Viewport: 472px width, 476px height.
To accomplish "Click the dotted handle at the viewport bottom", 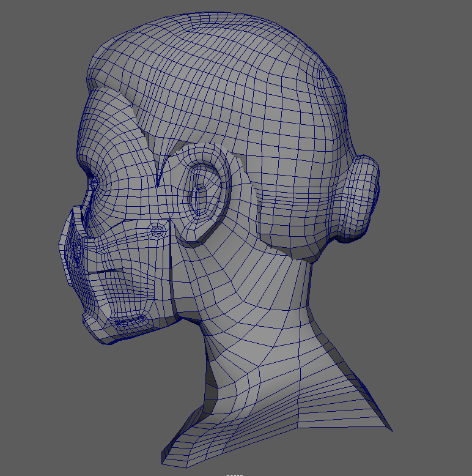I will click(234, 474).
